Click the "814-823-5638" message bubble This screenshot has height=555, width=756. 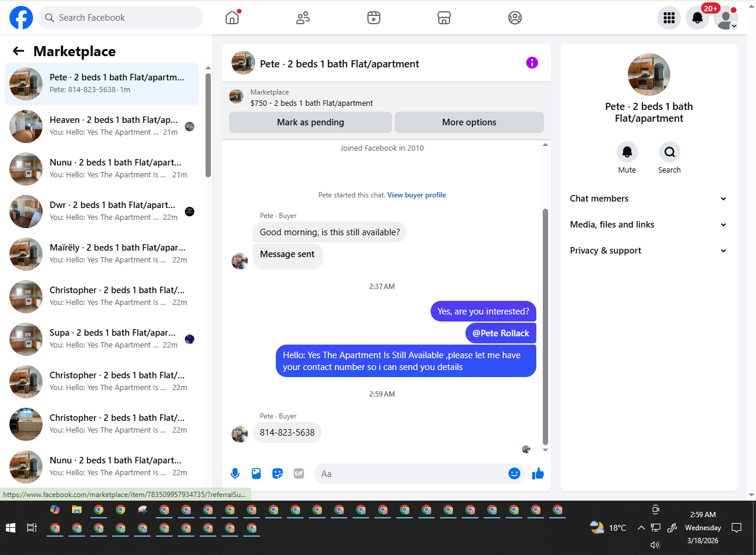click(x=288, y=433)
